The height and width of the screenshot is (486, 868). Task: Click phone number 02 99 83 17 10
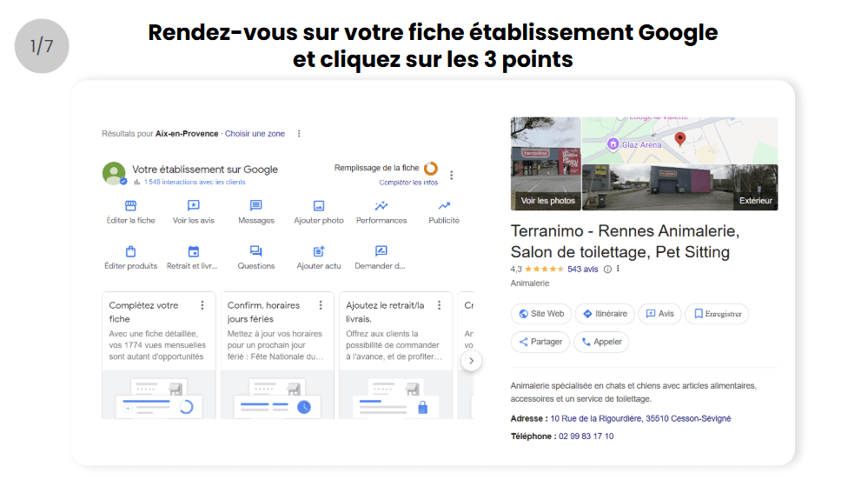(586, 436)
